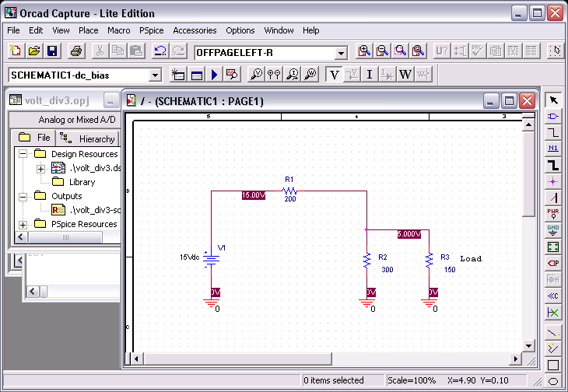Maximize the SCHEMATIC1 : PAGE1 window

click(509, 101)
